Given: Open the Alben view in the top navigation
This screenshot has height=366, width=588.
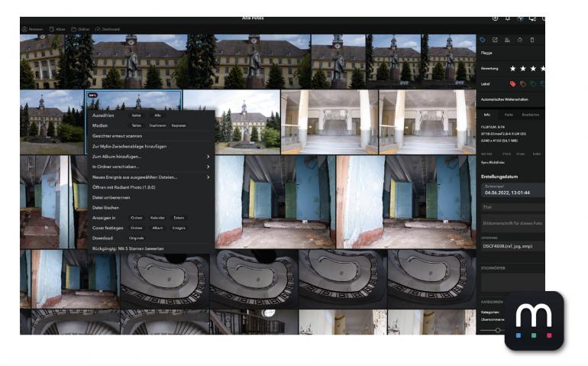Looking at the screenshot, I should coord(58,29).
